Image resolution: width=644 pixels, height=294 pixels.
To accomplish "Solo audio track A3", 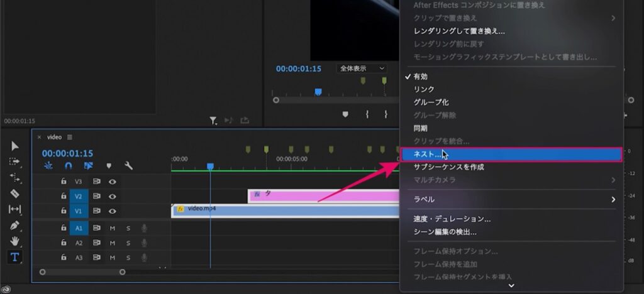I will [x=128, y=258].
